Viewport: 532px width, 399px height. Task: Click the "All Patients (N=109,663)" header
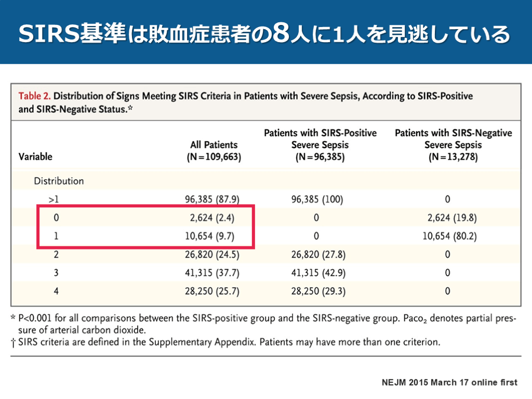point(214,151)
